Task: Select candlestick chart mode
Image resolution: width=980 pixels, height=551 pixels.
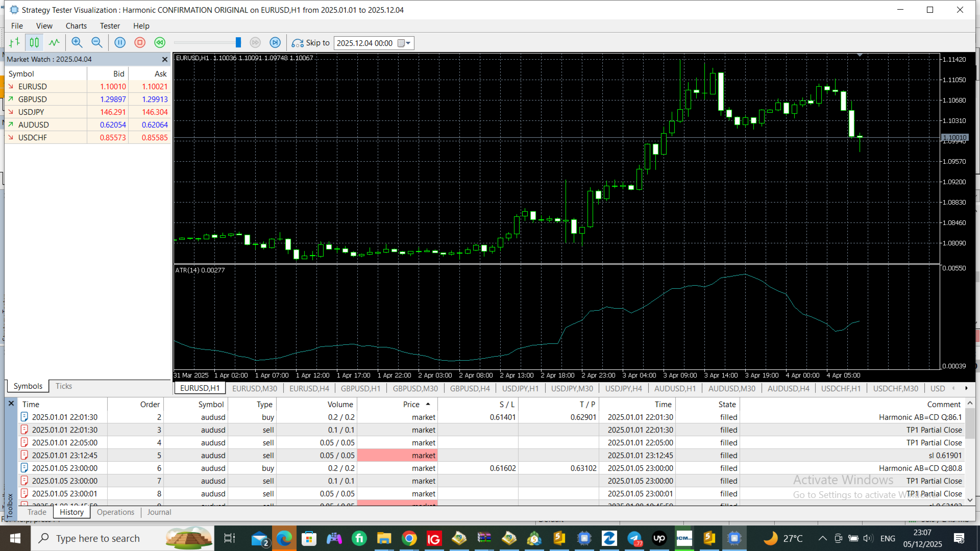Action: 34,43
